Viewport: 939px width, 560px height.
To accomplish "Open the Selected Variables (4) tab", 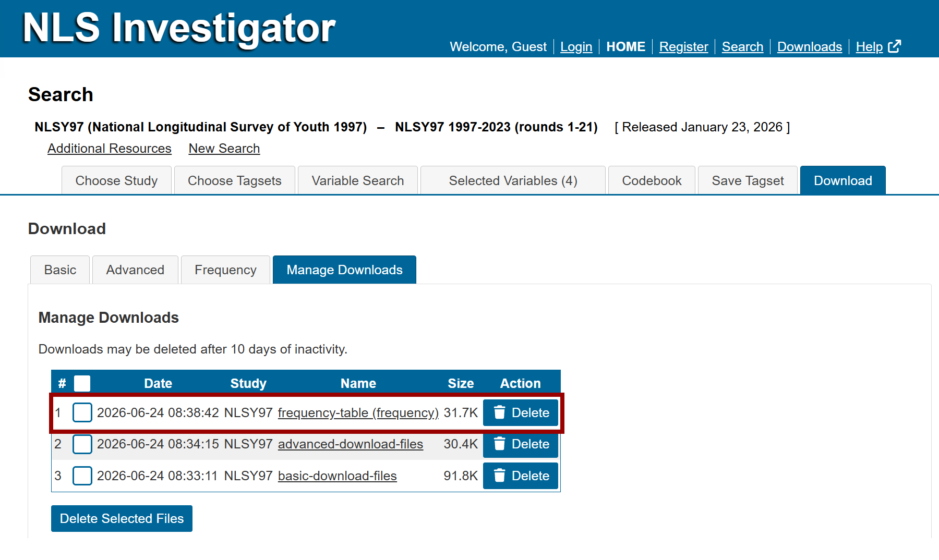I will click(513, 180).
